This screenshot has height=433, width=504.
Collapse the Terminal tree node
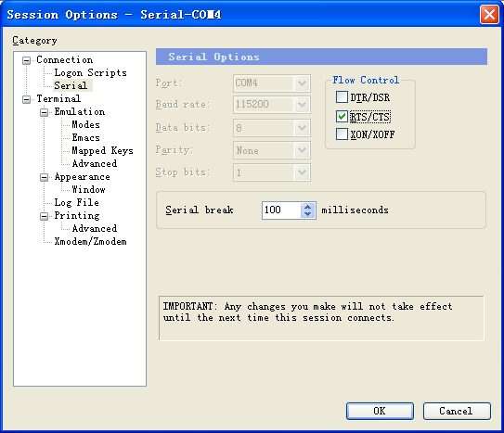26,99
